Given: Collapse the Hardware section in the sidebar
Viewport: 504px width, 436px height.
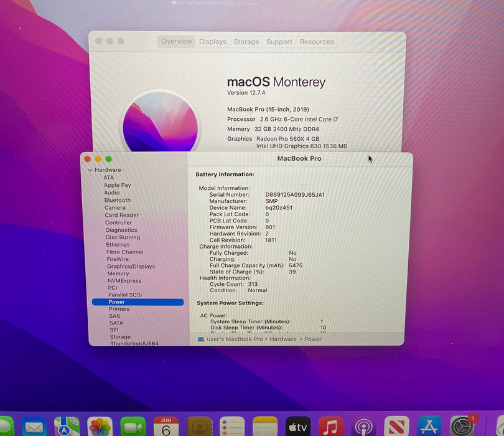Looking at the screenshot, I should coord(90,170).
